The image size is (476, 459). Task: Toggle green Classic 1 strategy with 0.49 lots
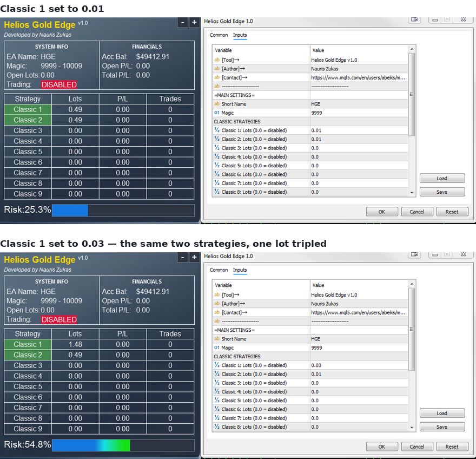pos(28,110)
